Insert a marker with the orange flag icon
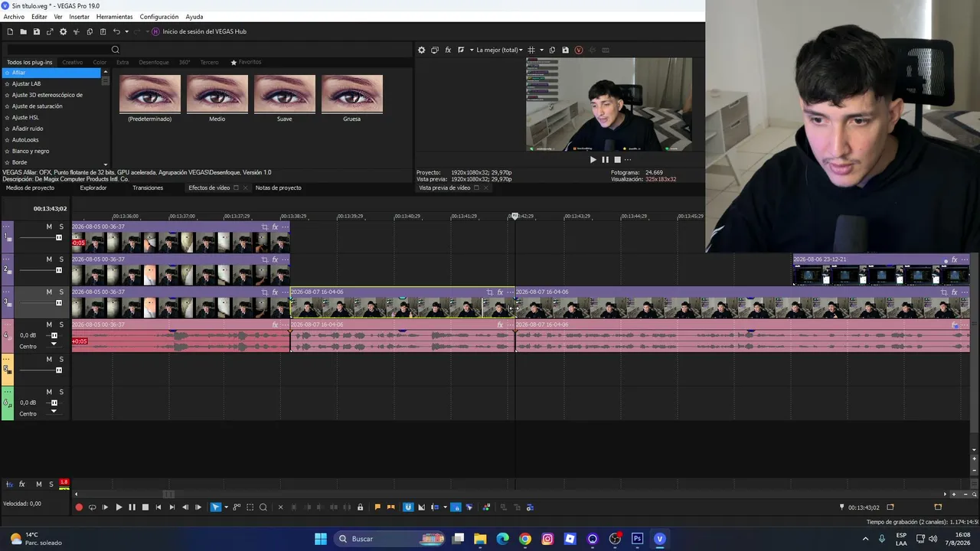Image resolution: width=980 pixels, height=551 pixels. click(x=377, y=507)
